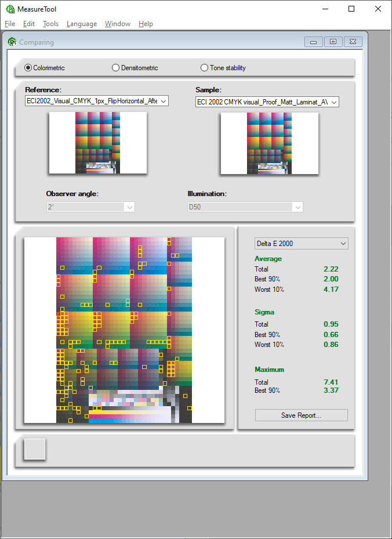Open the Observer angle dropdown
The image size is (392, 539).
pyautogui.click(x=90, y=207)
